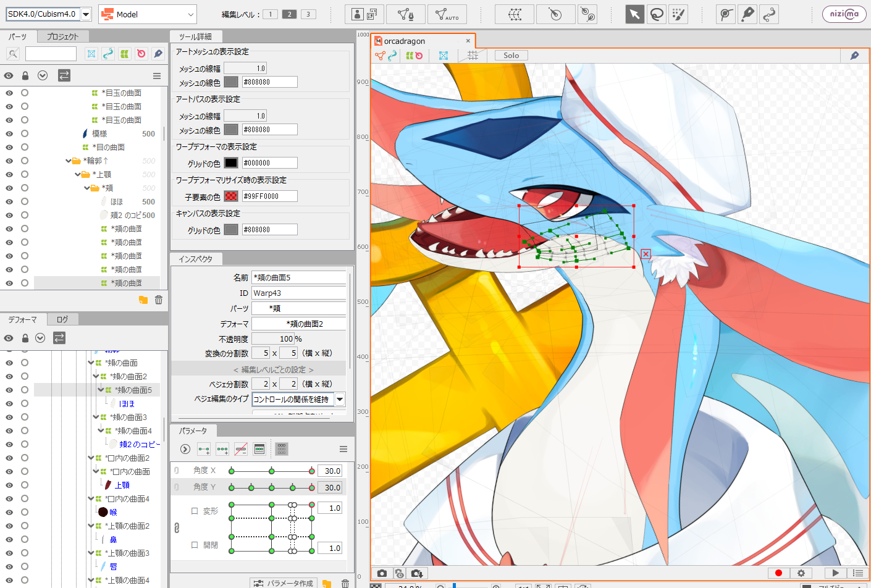Image resolution: width=871 pixels, height=588 pixels.
Task: Open the Model workspace dropdown
Action: pyautogui.click(x=148, y=14)
